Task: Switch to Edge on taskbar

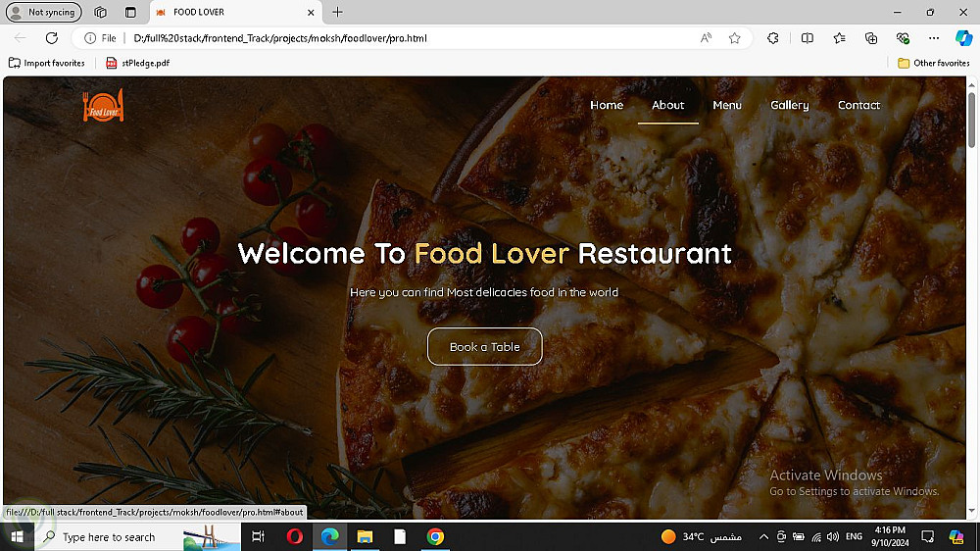Action: click(x=329, y=536)
